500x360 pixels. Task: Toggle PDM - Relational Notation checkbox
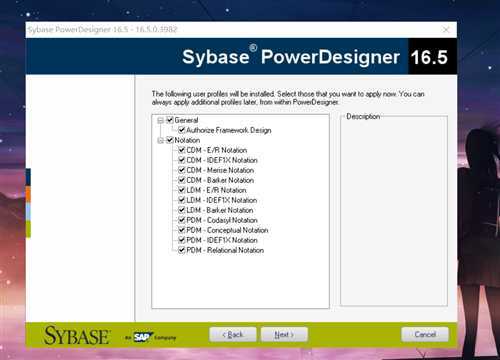(182, 250)
